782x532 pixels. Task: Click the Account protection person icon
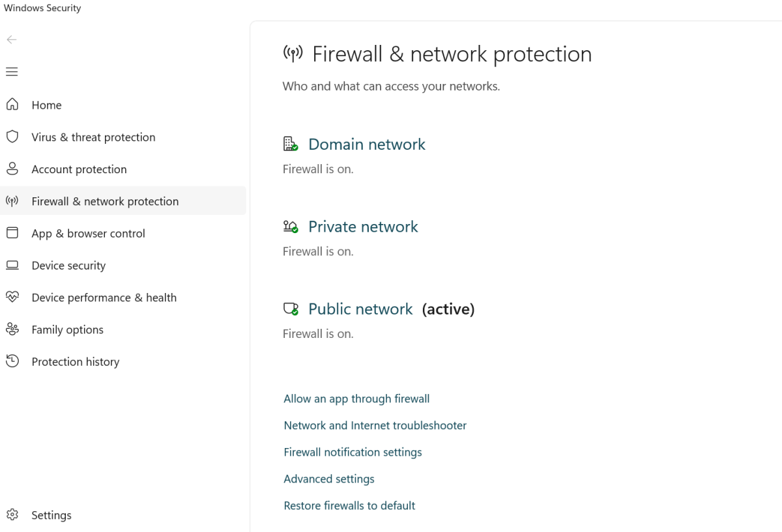click(x=12, y=169)
